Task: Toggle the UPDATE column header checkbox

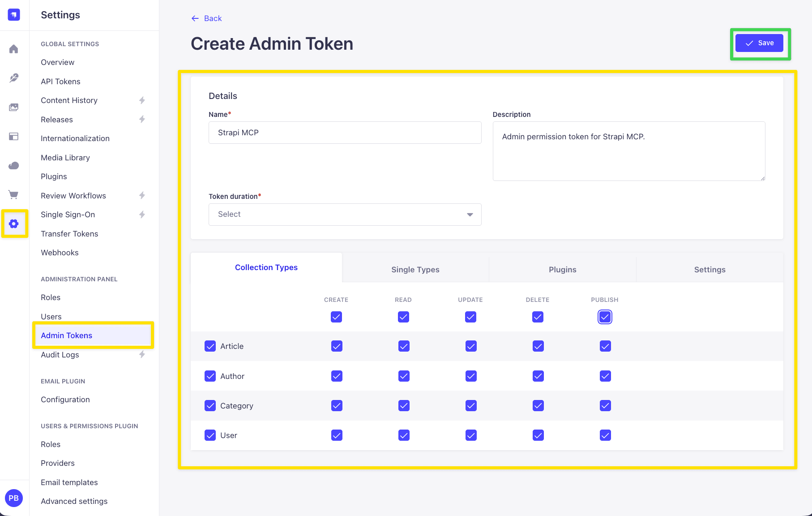Action: click(x=470, y=317)
